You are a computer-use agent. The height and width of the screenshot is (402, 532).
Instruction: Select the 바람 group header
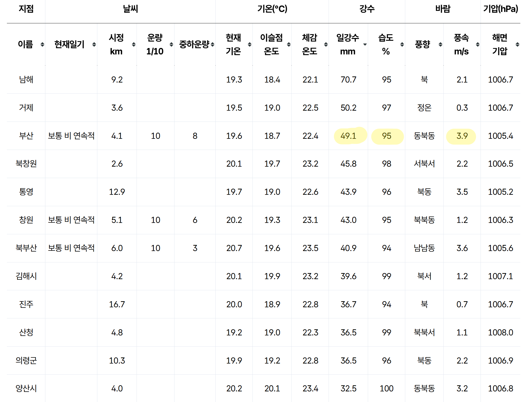[x=443, y=9]
